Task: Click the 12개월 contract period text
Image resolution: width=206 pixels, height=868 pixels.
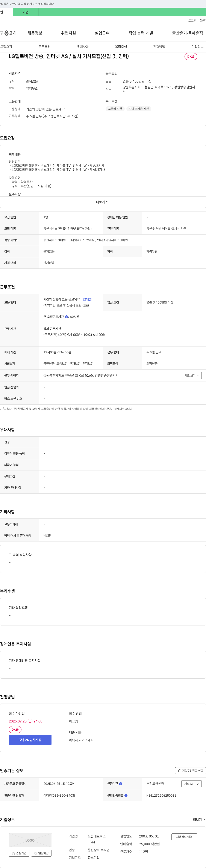Action: click(x=87, y=299)
